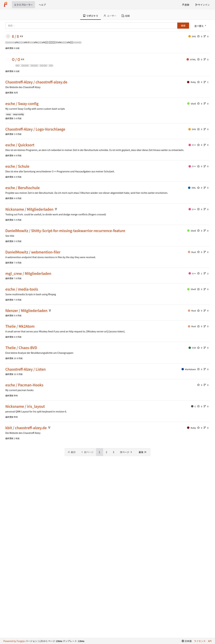Click the avatar of the 8 / 8 repository
This screenshot has width=215, height=644.
tap(8, 36)
